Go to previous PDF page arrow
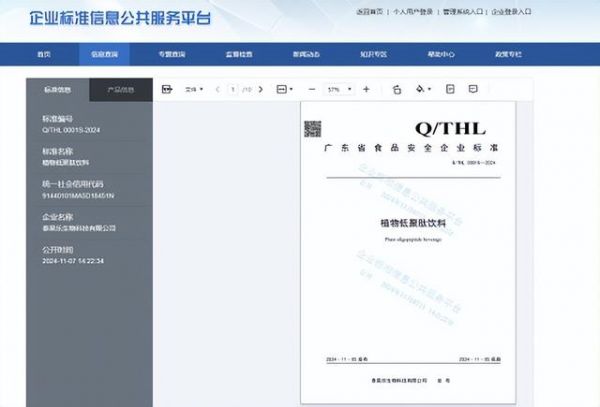600x407 pixels. [217, 90]
